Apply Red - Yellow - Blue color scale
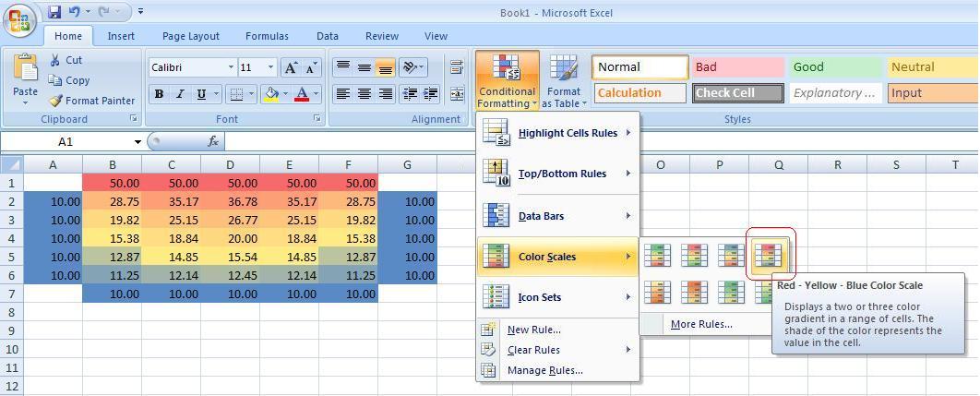This screenshot has height=396, width=980. coord(768,256)
